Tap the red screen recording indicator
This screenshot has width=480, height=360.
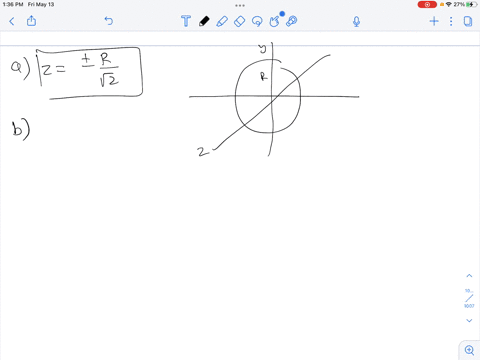pyautogui.click(x=427, y=5)
